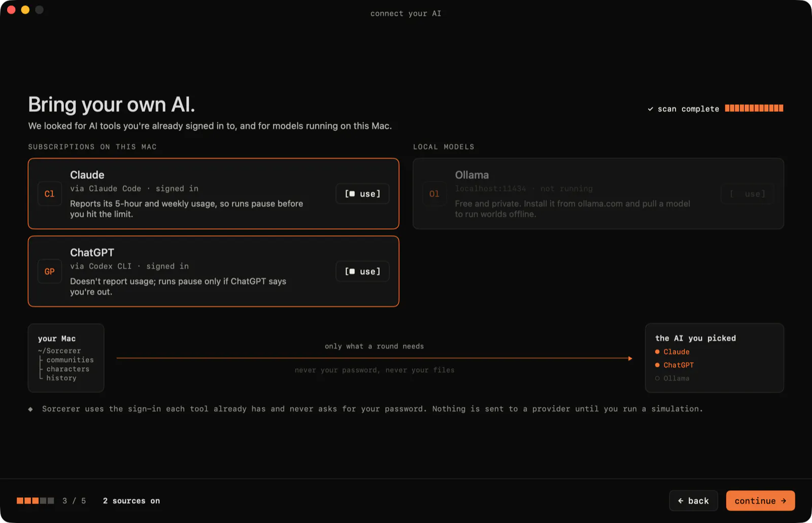This screenshot has height=523, width=812.
Task: Go back to the previous step
Action: tap(693, 501)
